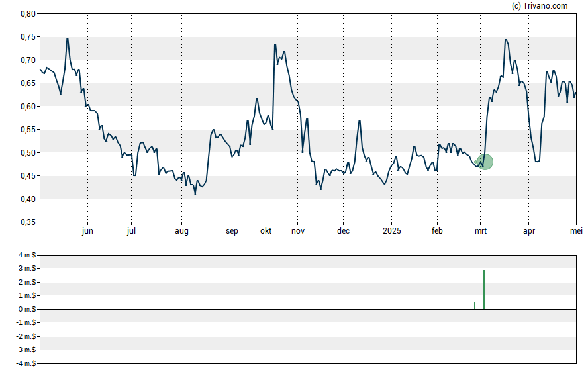This screenshot has height=374, width=588.
Task: Select the 'aug' month label
Action: pyautogui.click(x=181, y=231)
